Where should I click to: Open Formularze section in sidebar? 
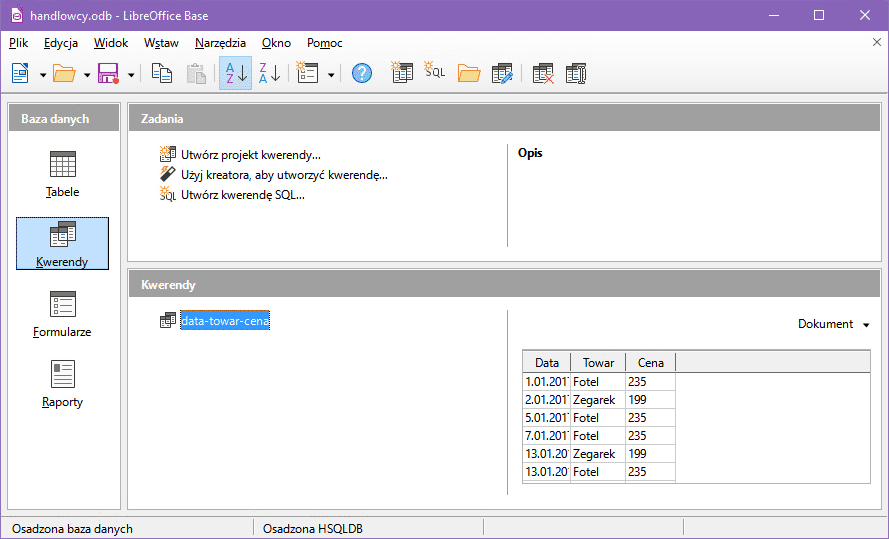click(x=63, y=314)
